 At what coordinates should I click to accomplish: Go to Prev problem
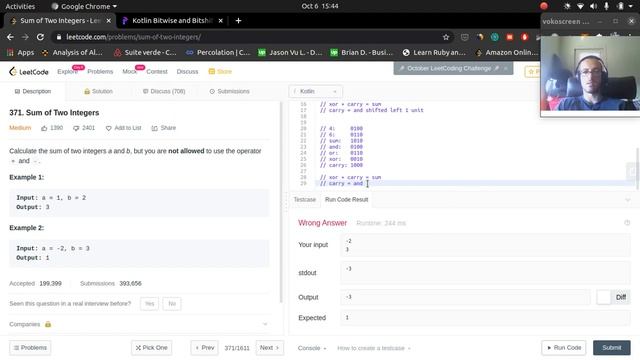[204, 348]
